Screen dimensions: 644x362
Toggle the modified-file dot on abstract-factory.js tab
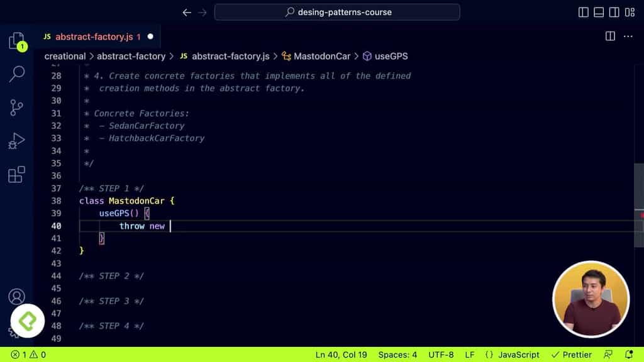(150, 36)
